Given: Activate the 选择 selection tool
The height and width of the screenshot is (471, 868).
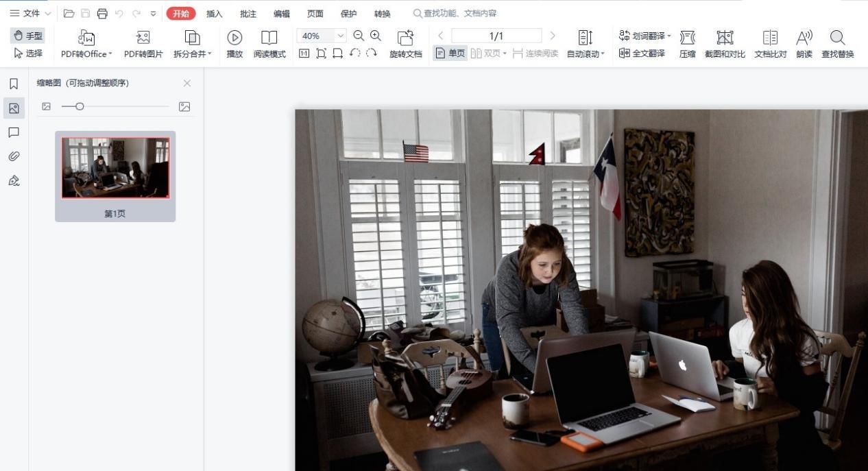Looking at the screenshot, I should coord(28,53).
